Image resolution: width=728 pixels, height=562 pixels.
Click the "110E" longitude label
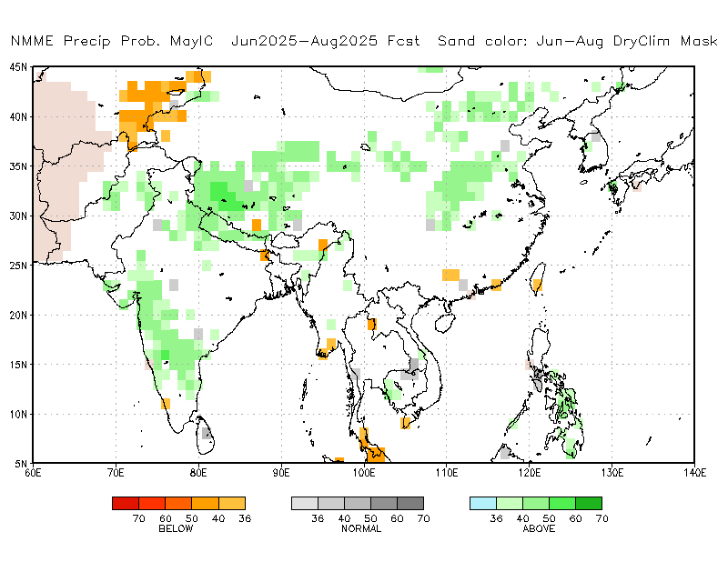(447, 473)
